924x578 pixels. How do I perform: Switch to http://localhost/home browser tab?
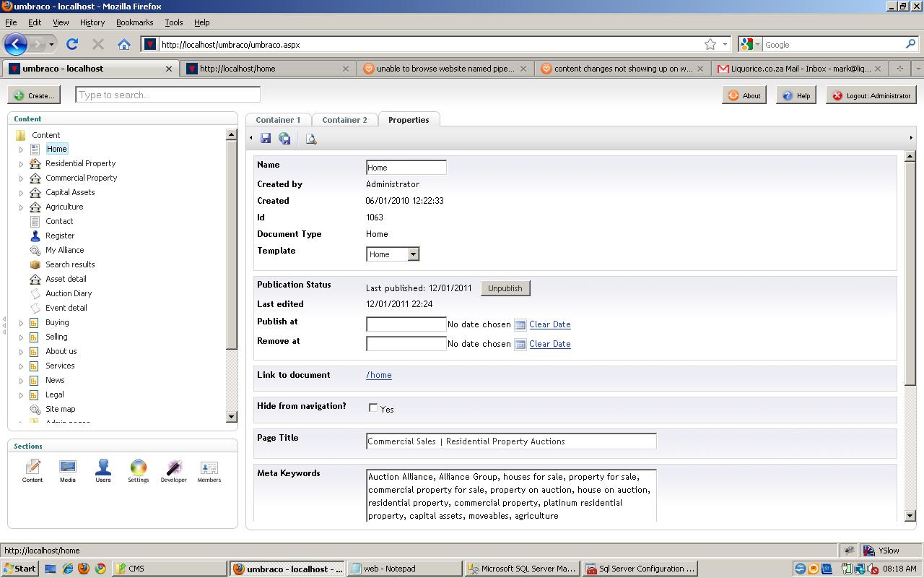[x=267, y=69]
